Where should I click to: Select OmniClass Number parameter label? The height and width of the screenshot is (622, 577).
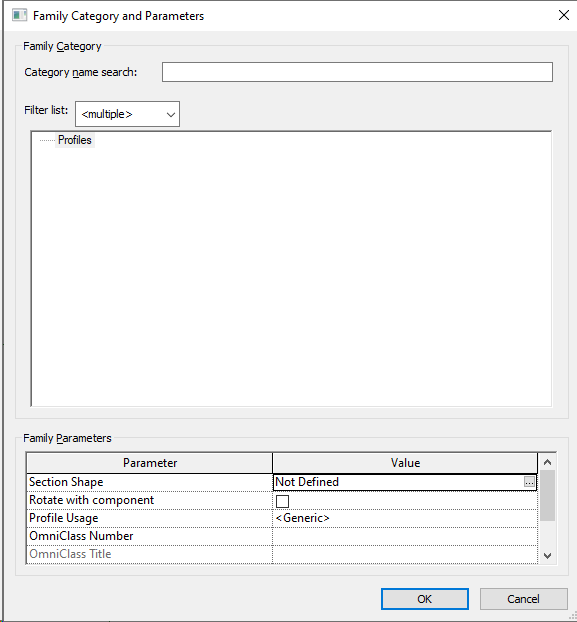81,536
